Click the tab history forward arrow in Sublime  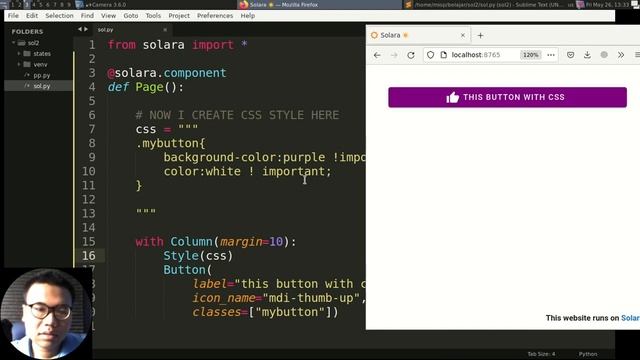(x=86, y=29)
